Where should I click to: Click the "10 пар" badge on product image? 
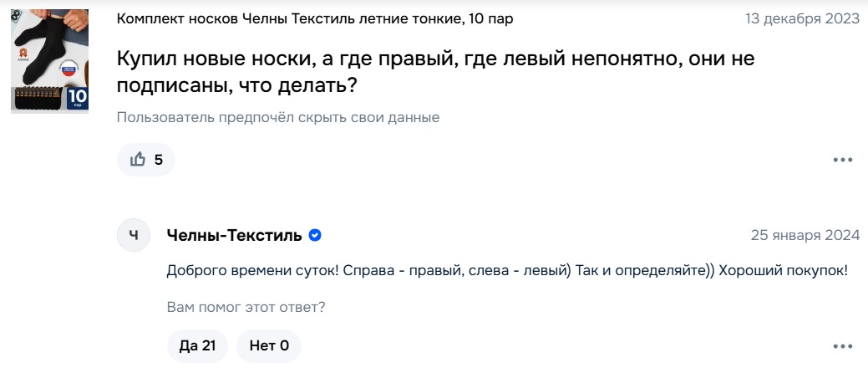point(77,99)
